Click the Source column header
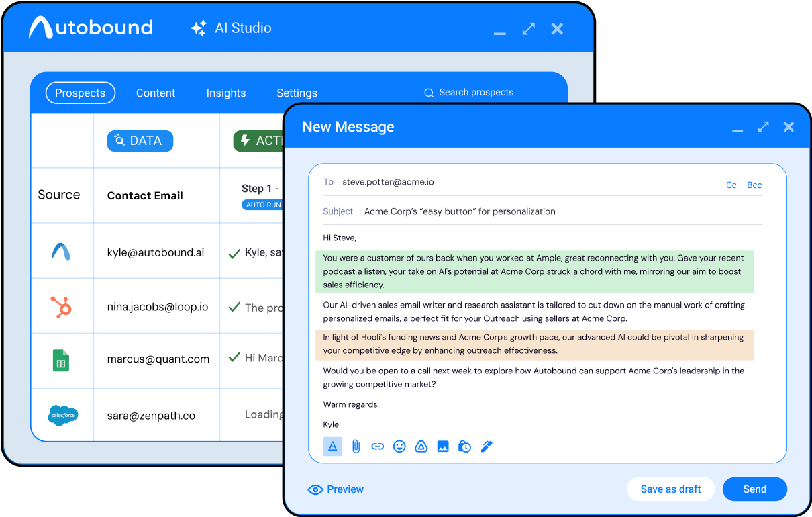 coord(59,195)
